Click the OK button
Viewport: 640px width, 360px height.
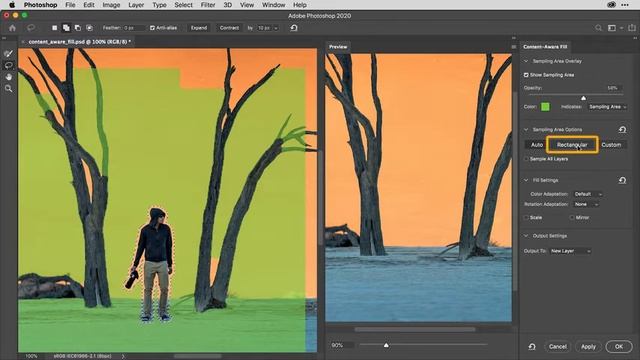tap(619, 347)
